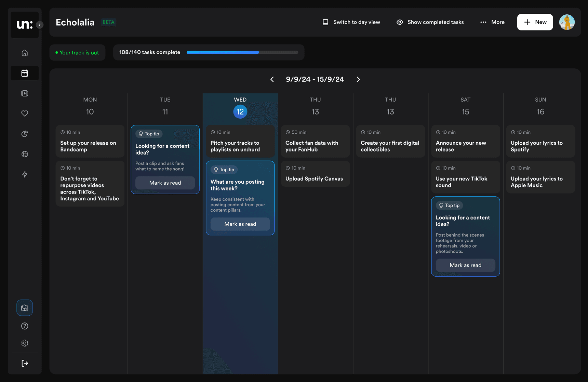Click the tasks complete progress bar
Image resolution: width=588 pixels, height=382 pixels.
click(x=242, y=52)
